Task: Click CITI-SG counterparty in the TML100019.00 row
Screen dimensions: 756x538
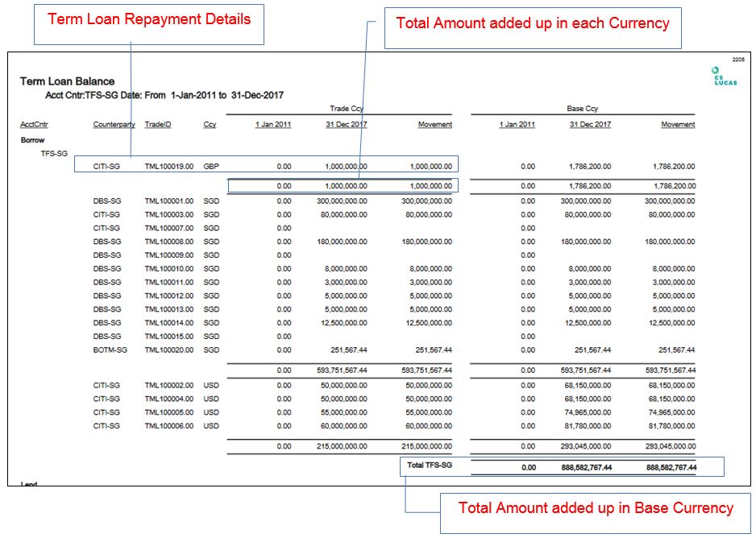Action: 106,167
